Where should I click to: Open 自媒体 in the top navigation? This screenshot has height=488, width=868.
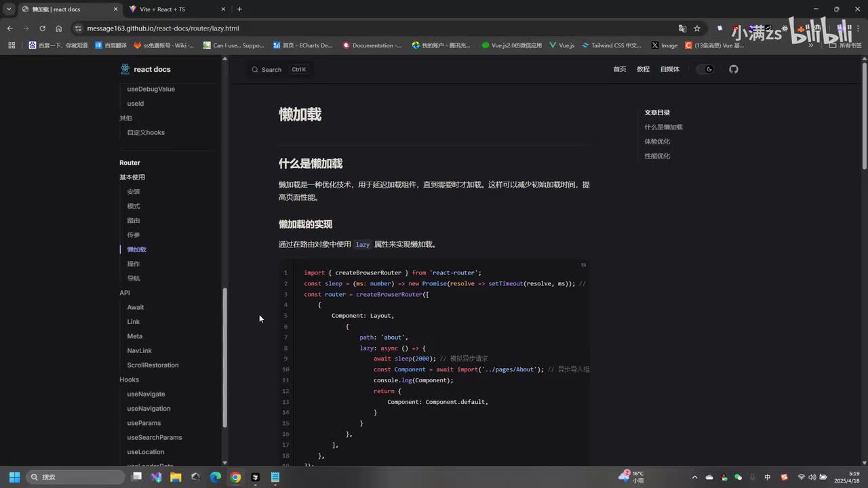[x=670, y=69]
